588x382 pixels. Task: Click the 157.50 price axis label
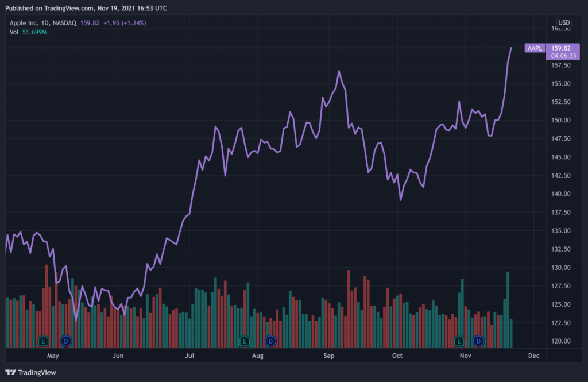point(560,65)
